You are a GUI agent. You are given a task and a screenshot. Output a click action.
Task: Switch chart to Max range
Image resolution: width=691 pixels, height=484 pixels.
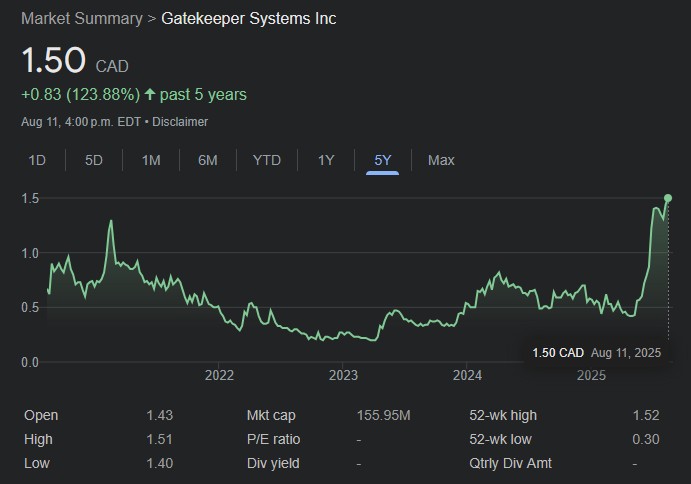[x=441, y=160]
